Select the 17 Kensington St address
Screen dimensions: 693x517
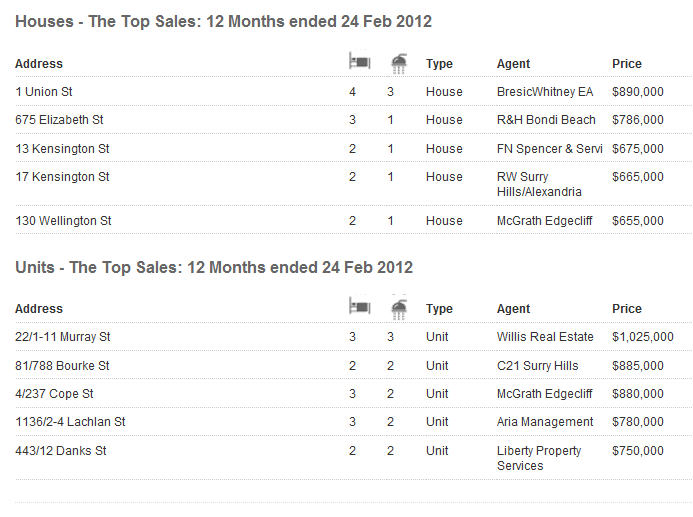coord(62,177)
